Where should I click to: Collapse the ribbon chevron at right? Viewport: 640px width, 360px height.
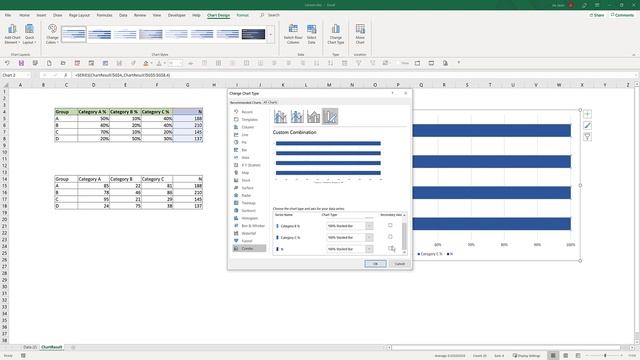click(633, 55)
